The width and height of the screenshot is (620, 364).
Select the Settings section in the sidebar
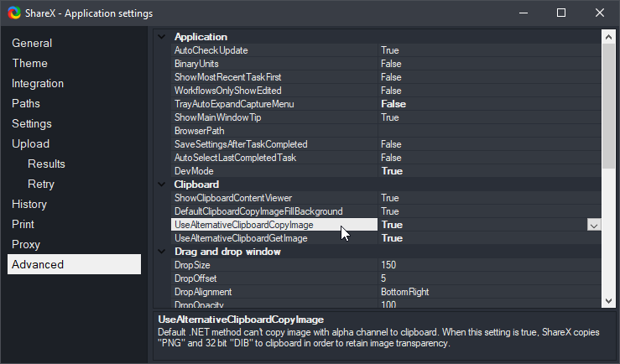point(32,123)
